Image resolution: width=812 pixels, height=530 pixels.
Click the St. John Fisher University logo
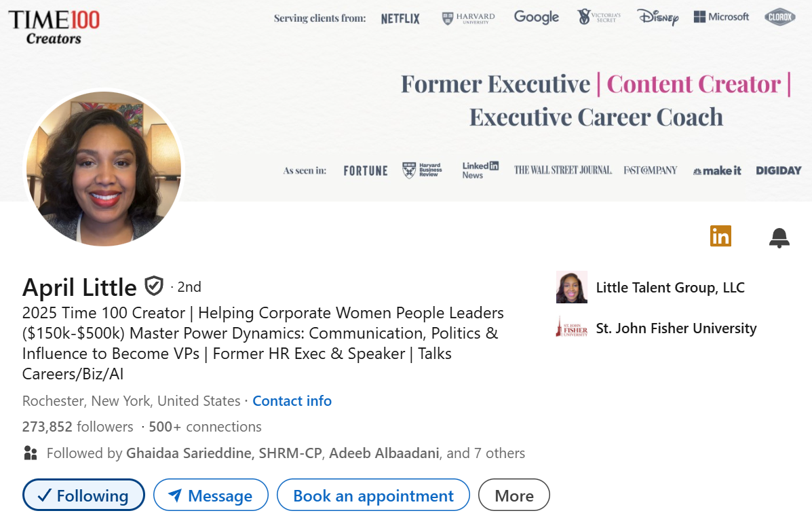572,328
